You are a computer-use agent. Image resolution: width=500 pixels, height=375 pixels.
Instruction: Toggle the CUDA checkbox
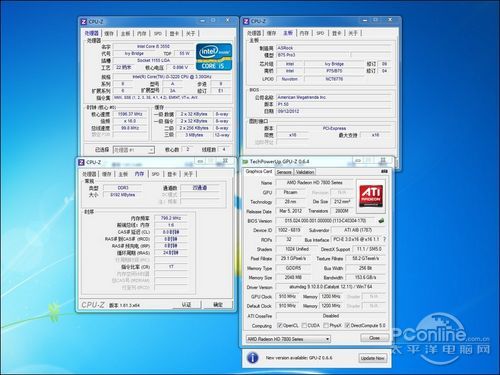point(304,325)
